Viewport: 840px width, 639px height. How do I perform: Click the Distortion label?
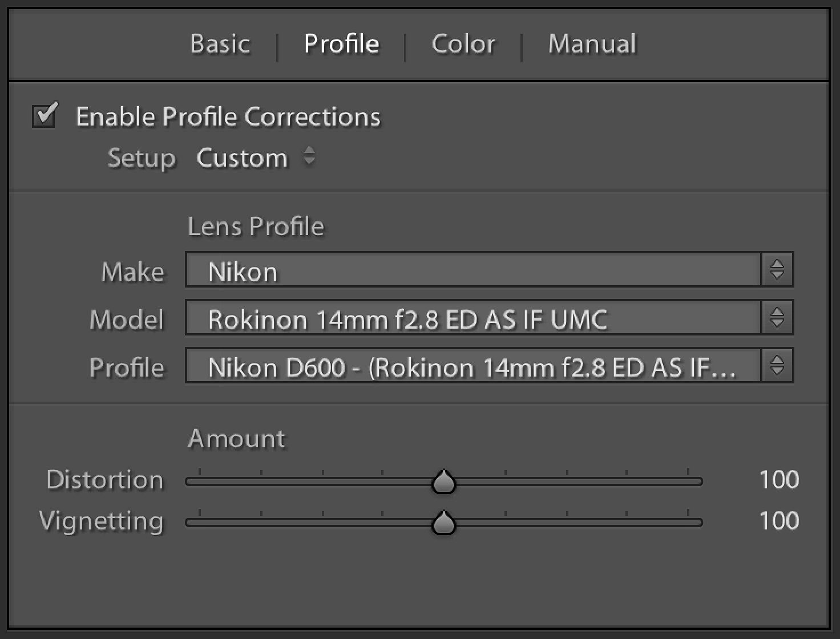[x=105, y=480]
